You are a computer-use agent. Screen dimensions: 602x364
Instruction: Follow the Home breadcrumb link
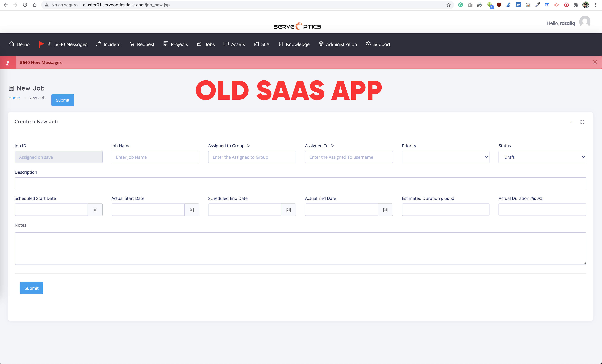pos(14,98)
